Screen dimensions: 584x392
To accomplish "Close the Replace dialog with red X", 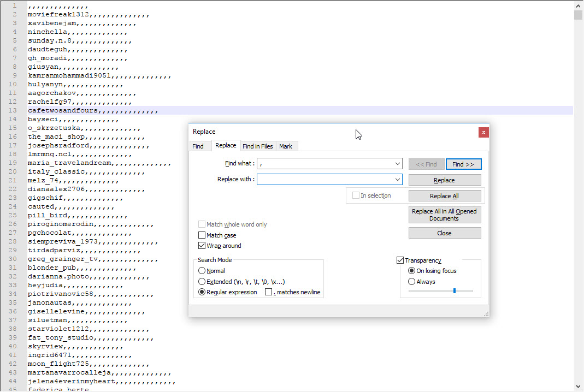I will click(x=483, y=132).
